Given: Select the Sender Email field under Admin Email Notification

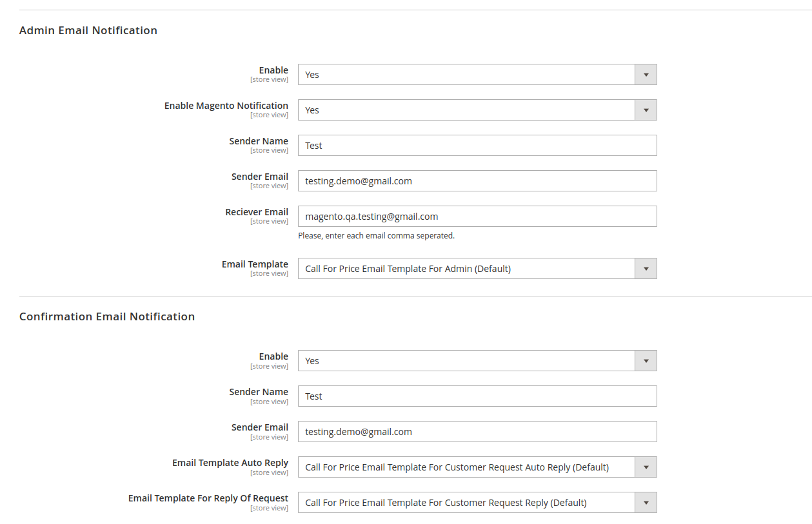Looking at the screenshot, I should click(x=477, y=180).
